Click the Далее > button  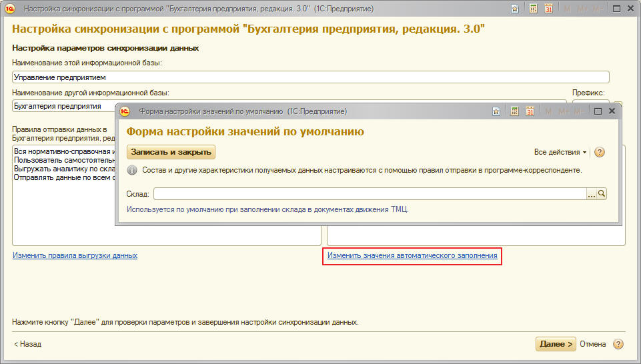(x=555, y=344)
